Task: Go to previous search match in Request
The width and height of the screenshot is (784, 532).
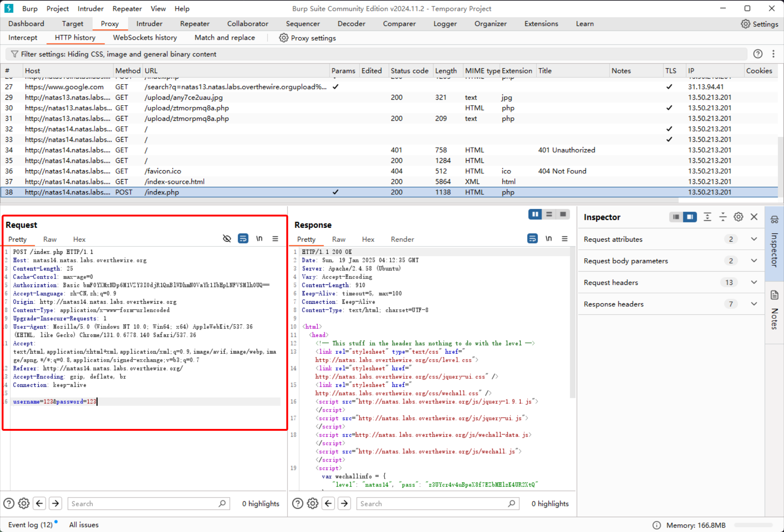Action: [x=40, y=503]
